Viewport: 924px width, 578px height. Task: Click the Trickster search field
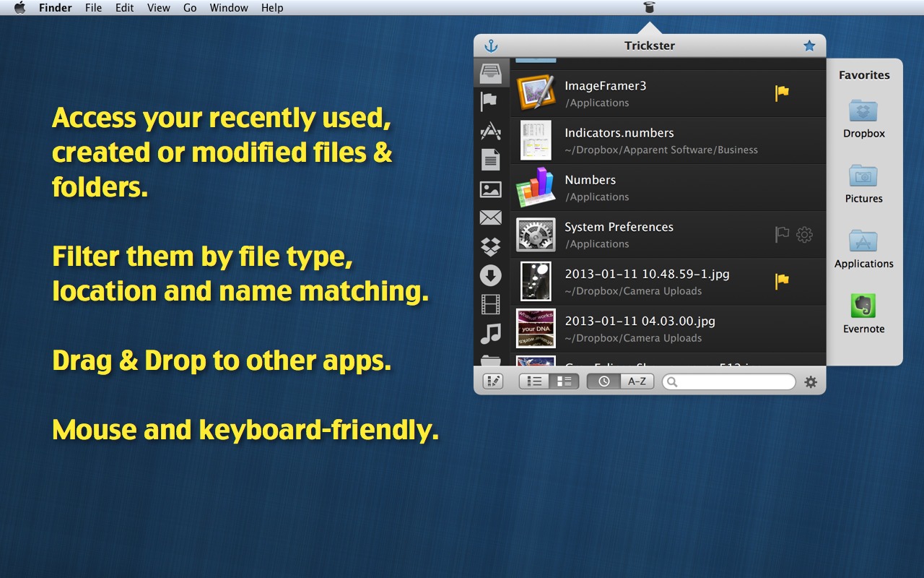(x=729, y=381)
